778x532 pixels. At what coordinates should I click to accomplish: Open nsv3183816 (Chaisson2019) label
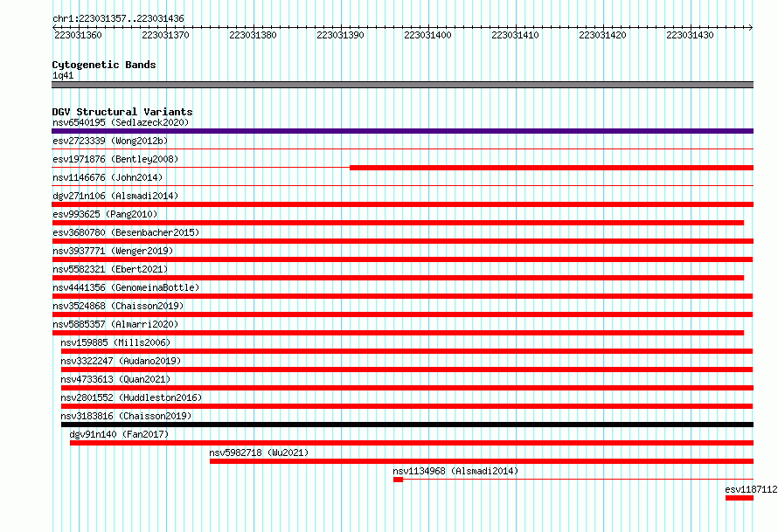pyautogui.click(x=126, y=416)
